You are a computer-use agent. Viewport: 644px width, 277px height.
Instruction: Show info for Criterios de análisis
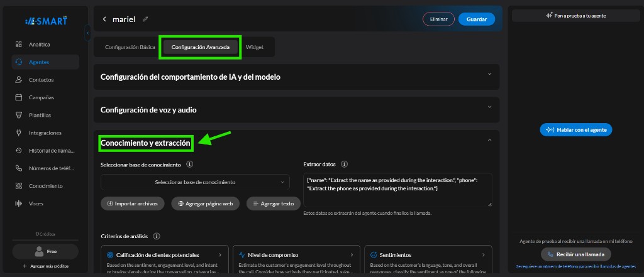click(157, 236)
